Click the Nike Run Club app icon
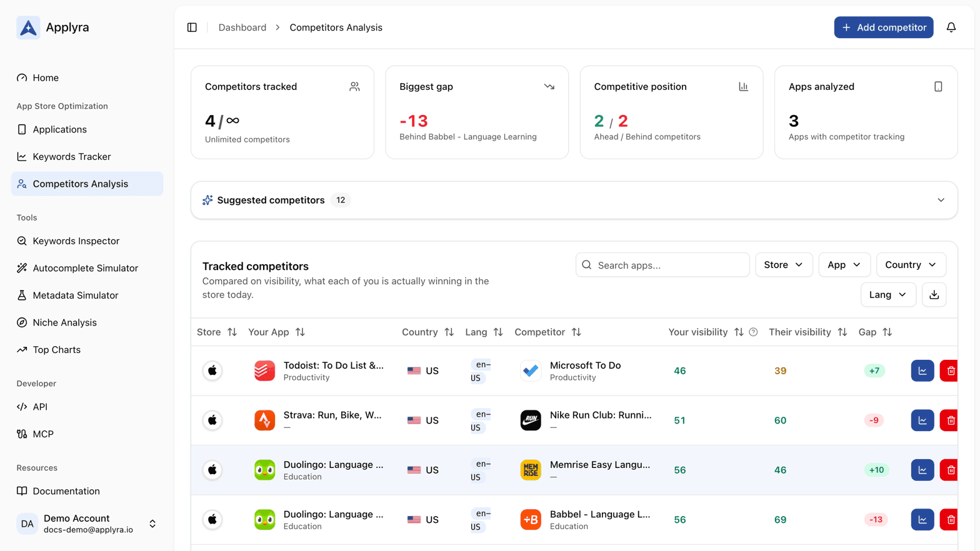The height and width of the screenshot is (551, 980). (x=531, y=420)
